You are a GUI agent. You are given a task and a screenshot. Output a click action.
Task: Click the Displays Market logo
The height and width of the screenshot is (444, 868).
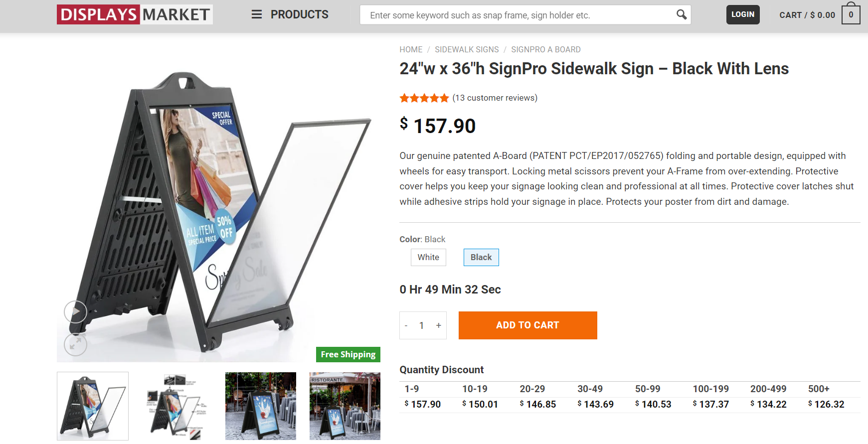pos(135,14)
